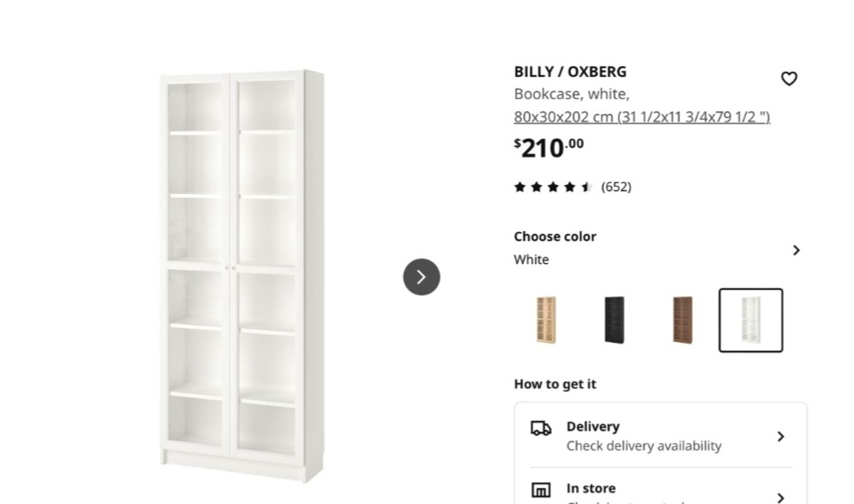854x504 pixels.
Task: Open the Choose color chevron
Action: 796,250
